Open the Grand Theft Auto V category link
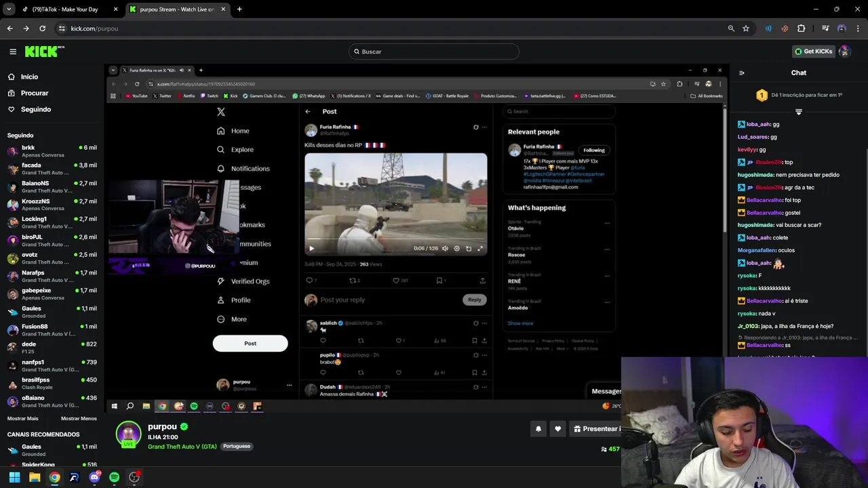Viewport: 868px width, 488px height. (182, 447)
